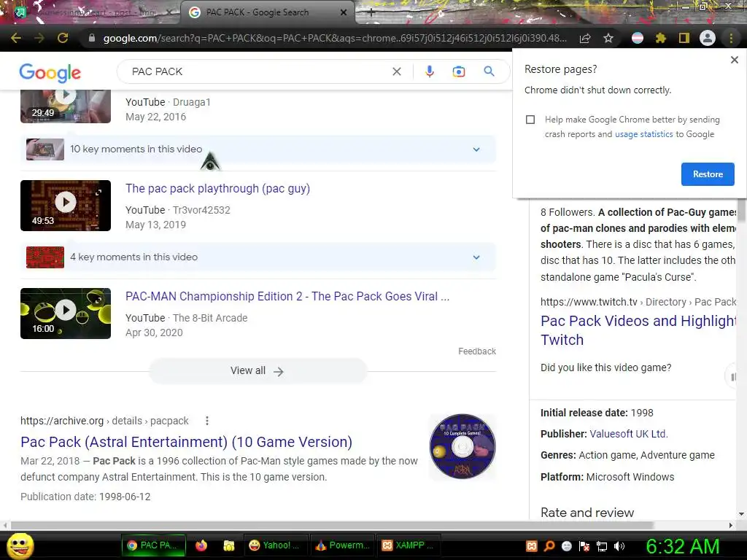Play the 49:53 pac guy video thumbnail
This screenshot has width=747, height=560.
click(x=66, y=206)
